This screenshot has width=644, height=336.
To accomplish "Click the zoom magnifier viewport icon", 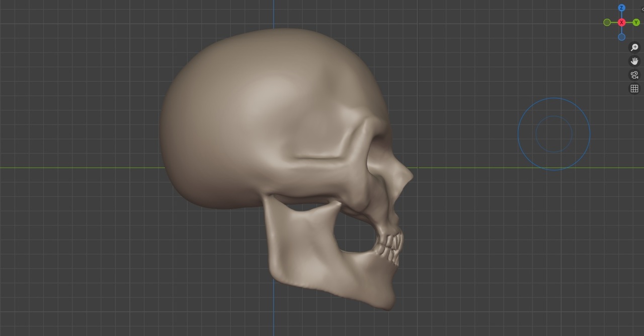I will pos(634,47).
